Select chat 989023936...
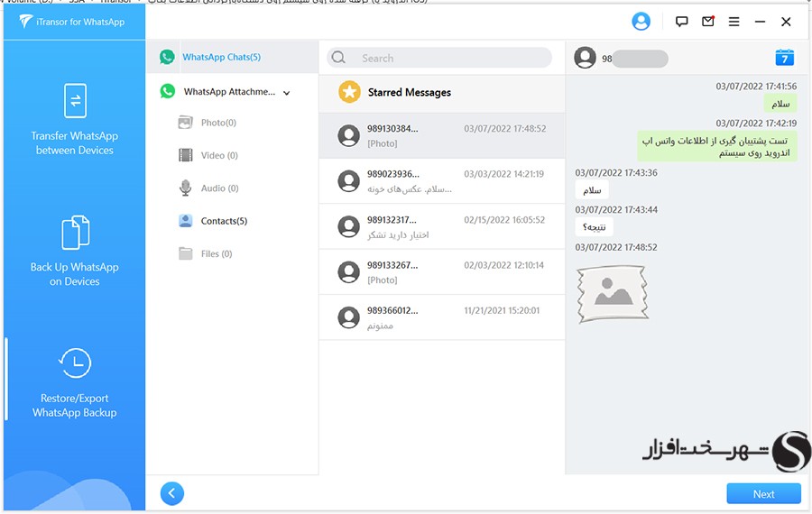The height and width of the screenshot is (514, 812). (442, 181)
